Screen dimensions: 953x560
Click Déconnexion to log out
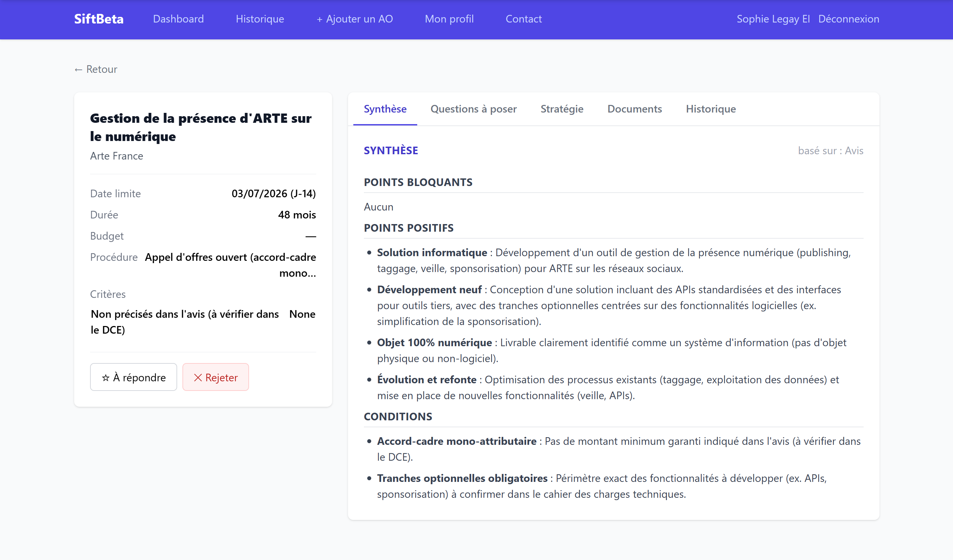pos(849,19)
